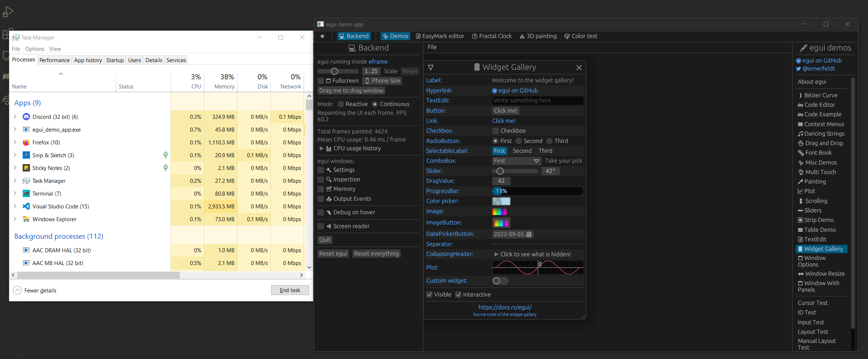Uncheck the Interactive checkbox

pyautogui.click(x=458, y=294)
